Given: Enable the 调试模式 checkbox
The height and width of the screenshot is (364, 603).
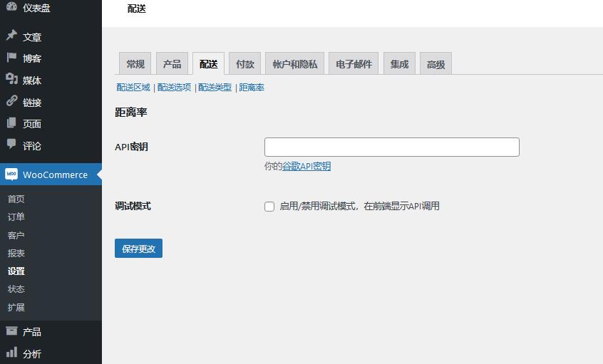Looking at the screenshot, I should (269, 207).
